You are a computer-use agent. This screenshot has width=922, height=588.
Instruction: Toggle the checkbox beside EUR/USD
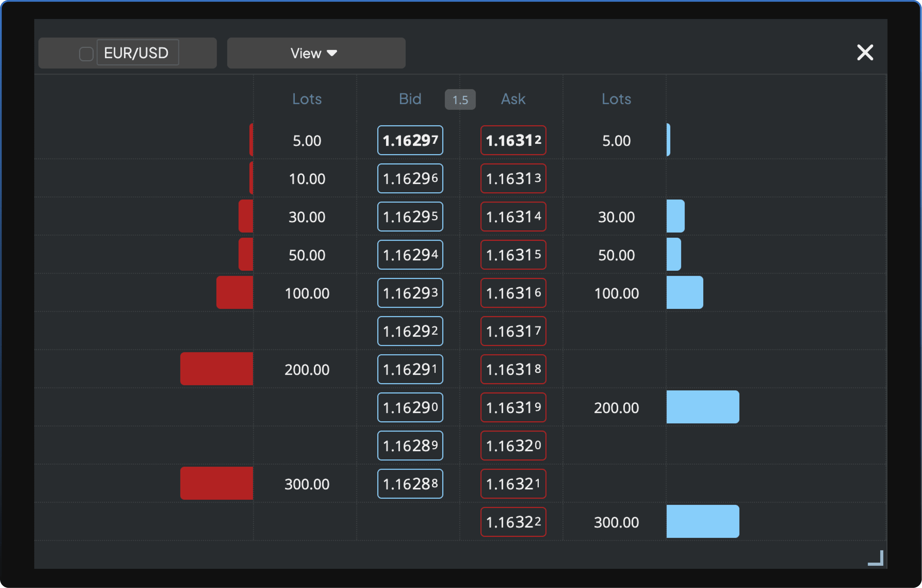coord(86,54)
